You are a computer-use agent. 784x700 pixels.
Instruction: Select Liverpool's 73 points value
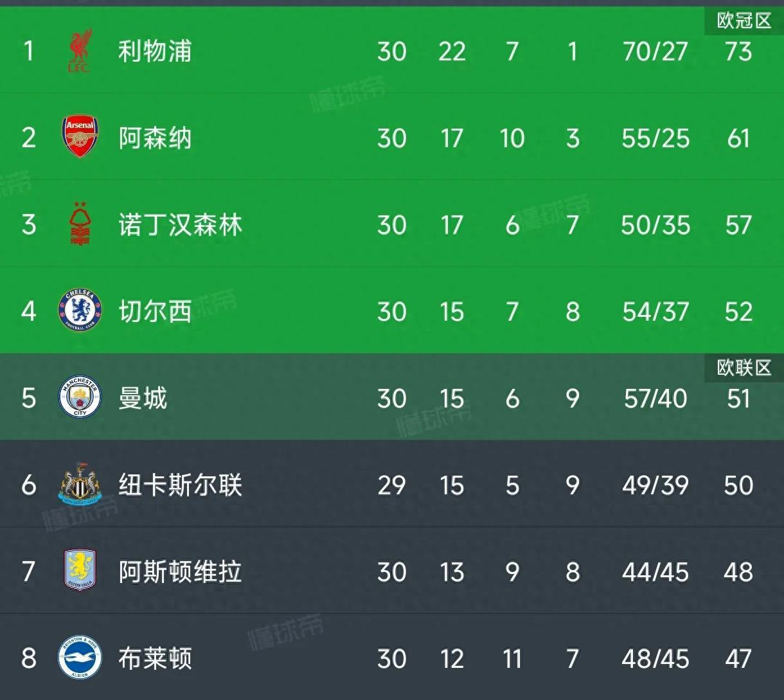point(738,51)
